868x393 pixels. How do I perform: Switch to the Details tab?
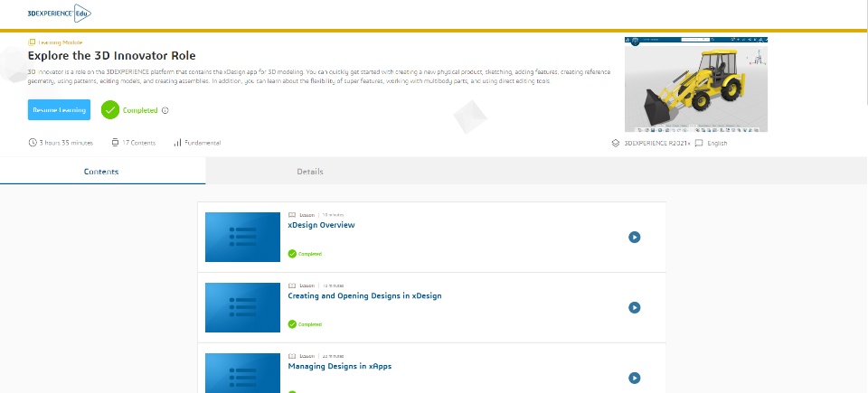310,171
